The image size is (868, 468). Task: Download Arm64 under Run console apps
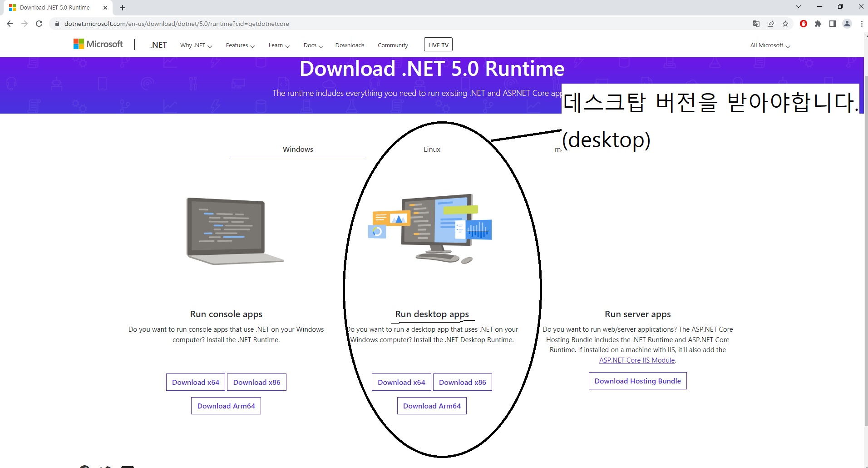click(226, 406)
